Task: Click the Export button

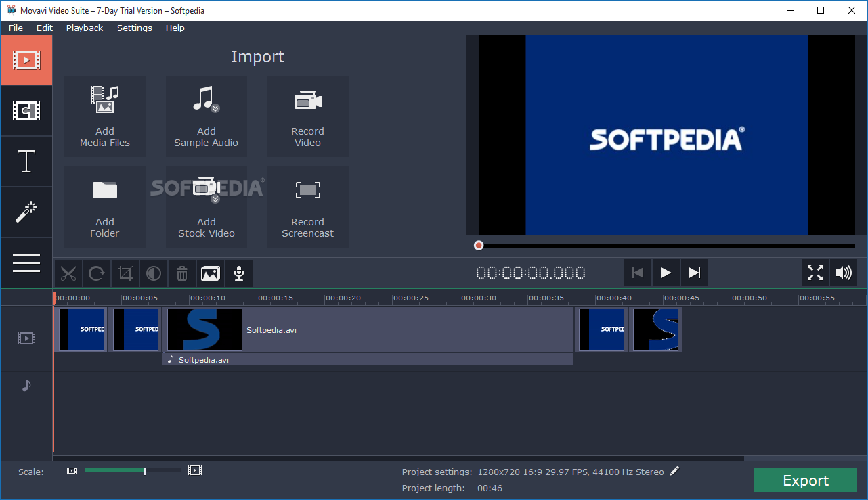Action: click(x=806, y=480)
